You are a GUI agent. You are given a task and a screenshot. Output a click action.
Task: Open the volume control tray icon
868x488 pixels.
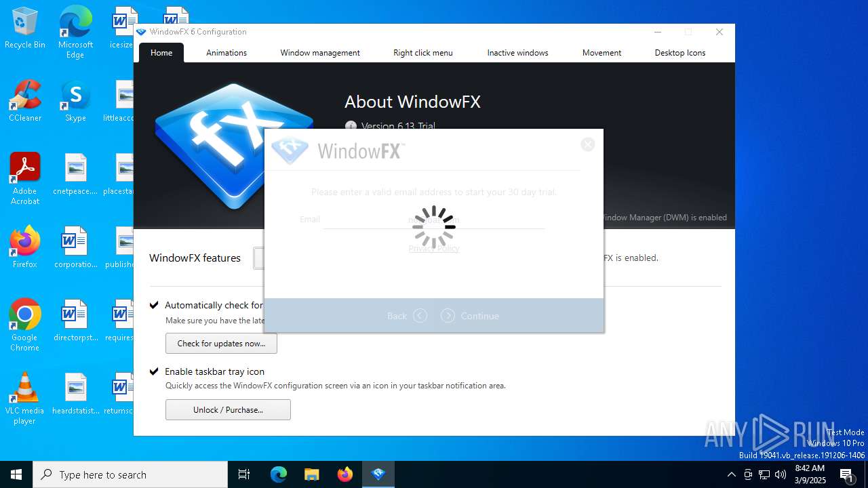tap(781, 474)
